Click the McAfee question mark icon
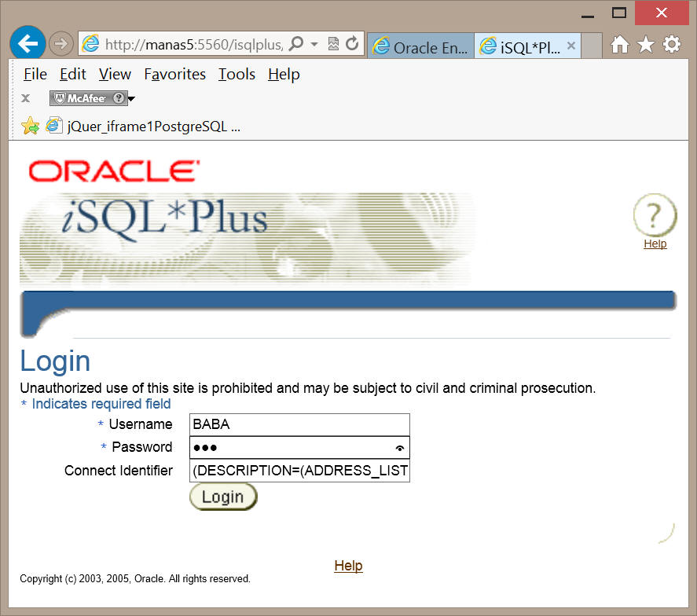The width and height of the screenshot is (697, 616). point(118,98)
